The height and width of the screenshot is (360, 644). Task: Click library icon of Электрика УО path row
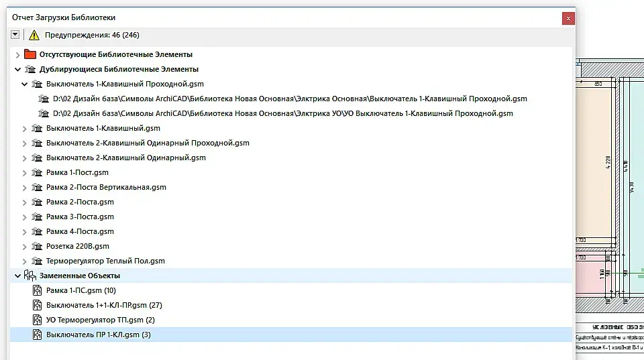[x=44, y=113]
